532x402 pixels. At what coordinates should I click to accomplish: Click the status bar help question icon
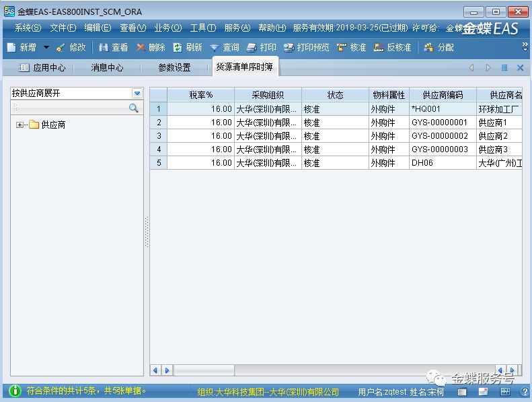click(525, 392)
